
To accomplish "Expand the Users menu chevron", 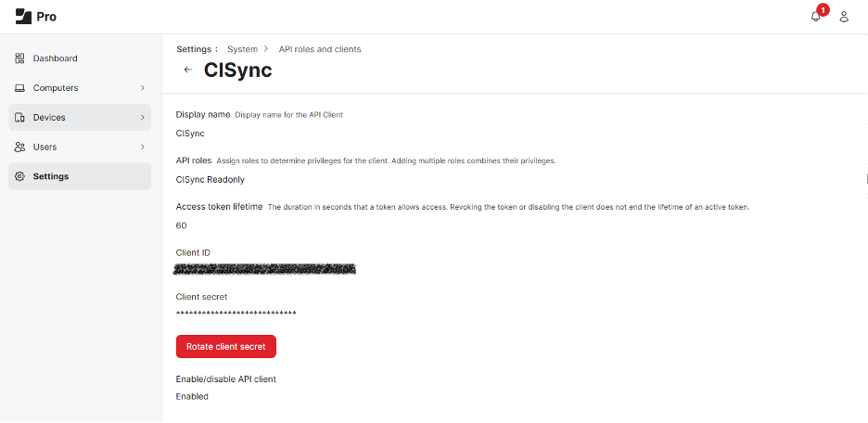I will [x=142, y=147].
